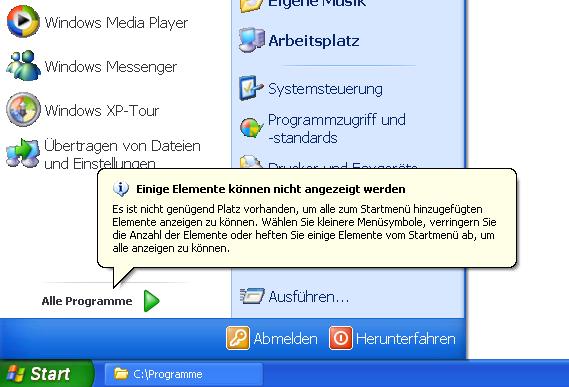
Task: Click the Arbeitsplatz computer icon
Action: [251, 40]
